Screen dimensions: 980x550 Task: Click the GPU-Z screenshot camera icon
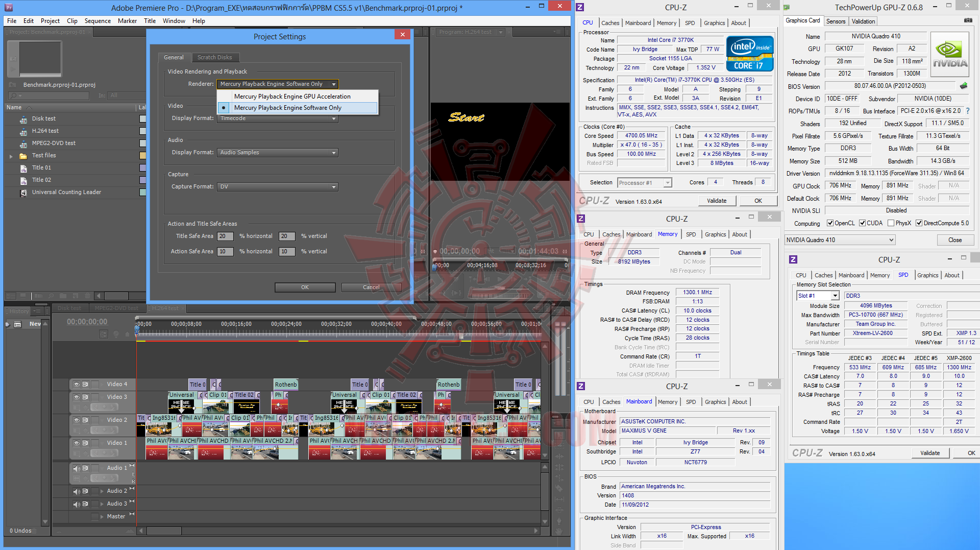click(x=968, y=21)
